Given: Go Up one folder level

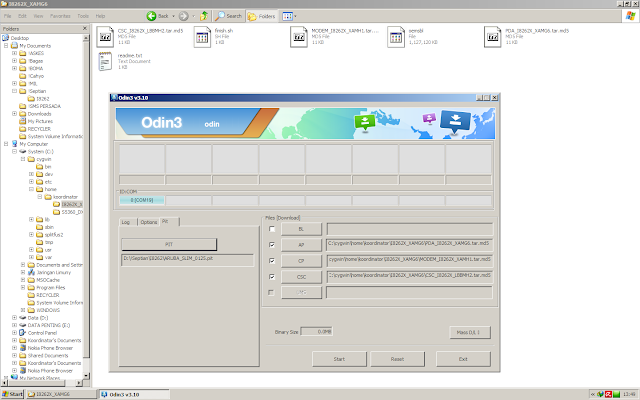Looking at the screenshot, I should [x=204, y=16].
